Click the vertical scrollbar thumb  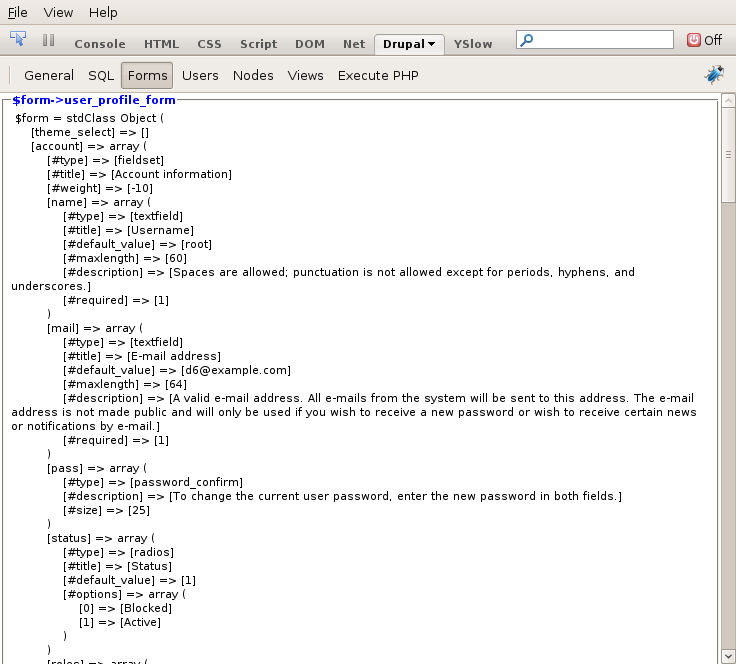coord(728,155)
